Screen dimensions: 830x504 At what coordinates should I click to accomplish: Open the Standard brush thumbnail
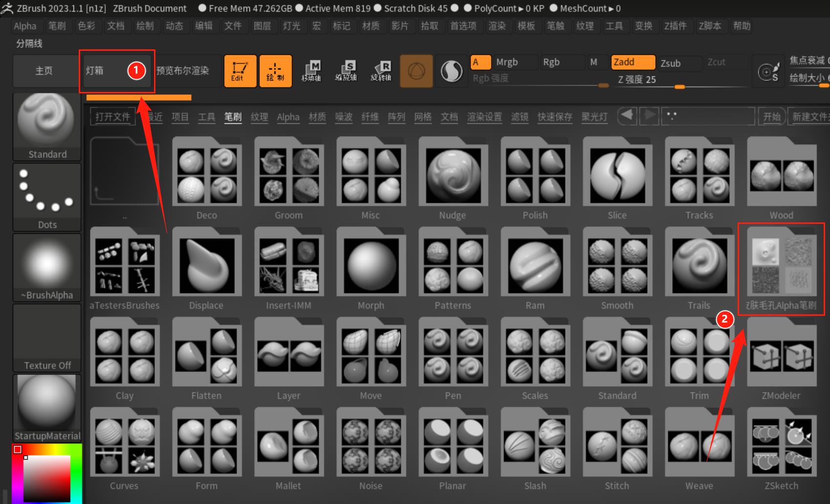47,127
